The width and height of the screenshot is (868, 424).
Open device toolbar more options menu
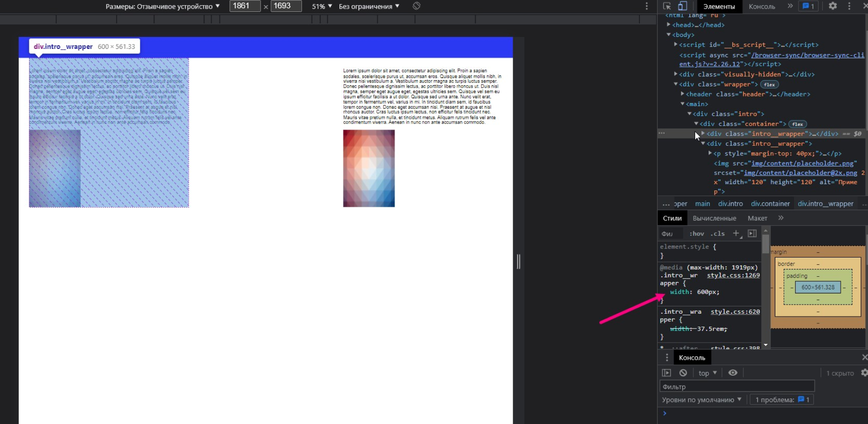click(647, 6)
